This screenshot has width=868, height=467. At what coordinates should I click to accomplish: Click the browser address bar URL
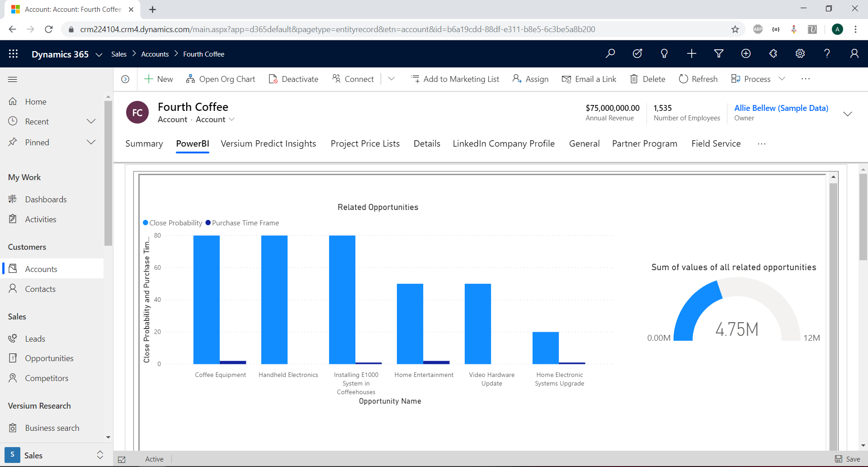click(337, 29)
